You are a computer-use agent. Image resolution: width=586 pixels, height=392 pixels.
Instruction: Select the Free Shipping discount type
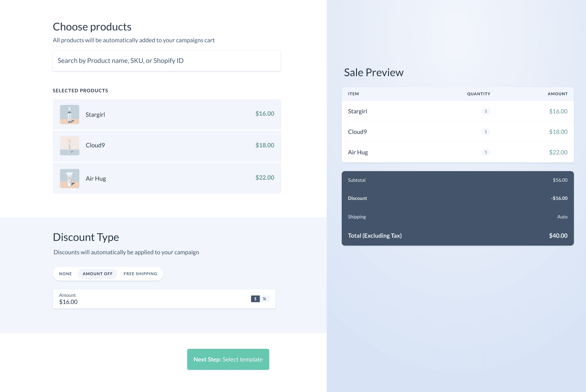point(140,274)
